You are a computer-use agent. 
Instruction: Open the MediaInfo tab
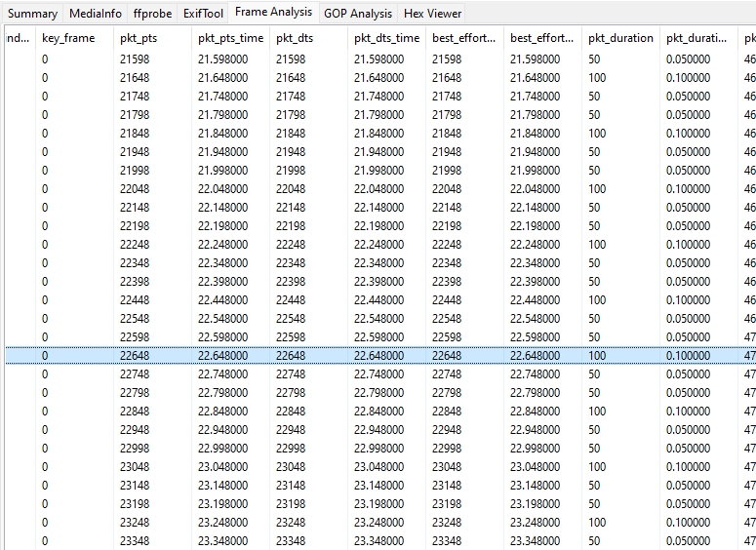[96, 14]
